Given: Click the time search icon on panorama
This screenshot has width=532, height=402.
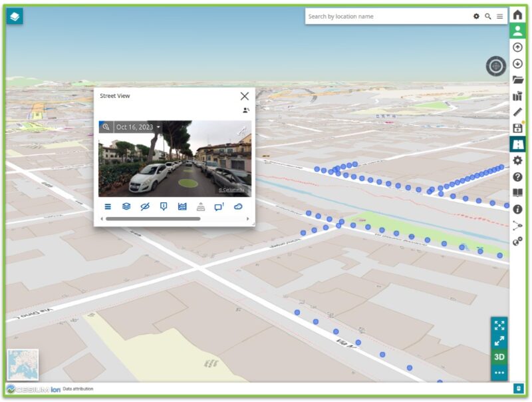Looking at the screenshot, I should tap(106, 127).
